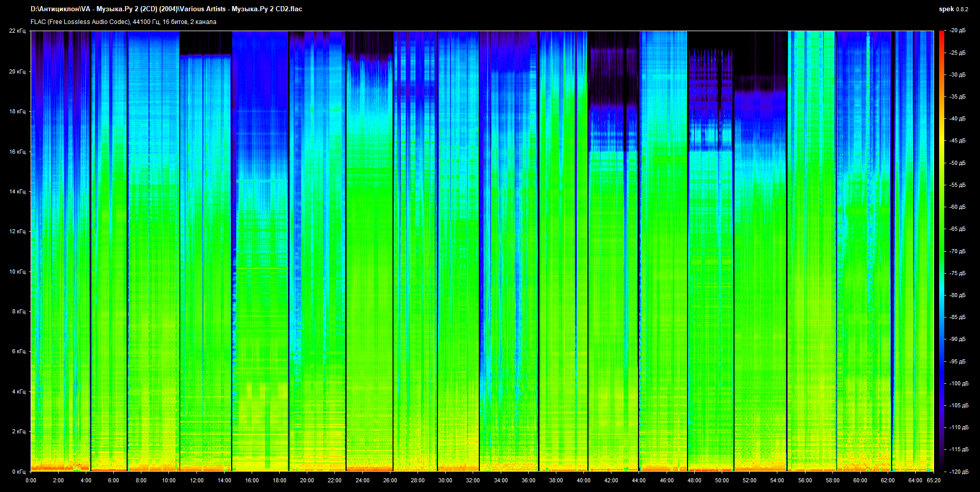The height and width of the screenshot is (492, 980).
Task: Click the -20 дБ scale label
Action: pyautogui.click(x=958, y=31)
